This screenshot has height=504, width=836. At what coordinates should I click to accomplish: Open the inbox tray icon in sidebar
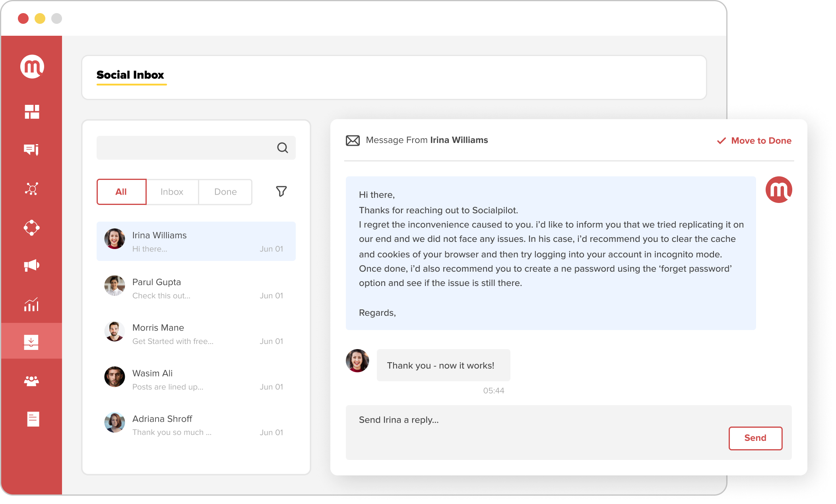pyautogui.click(x=31, y=342)
